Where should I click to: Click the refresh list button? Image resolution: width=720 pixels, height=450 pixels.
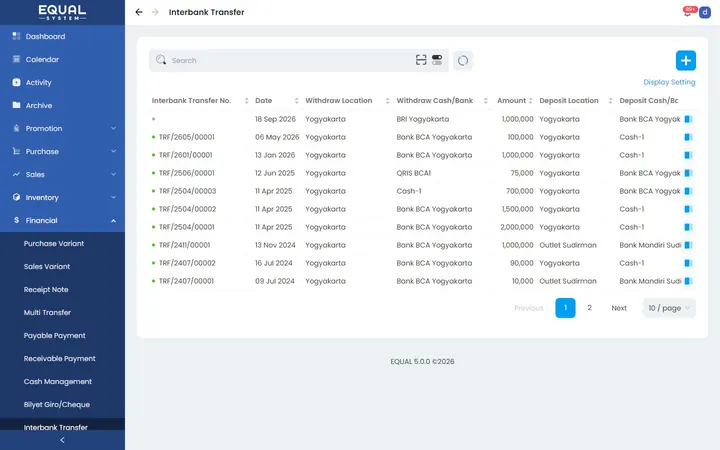coord(463,61)
